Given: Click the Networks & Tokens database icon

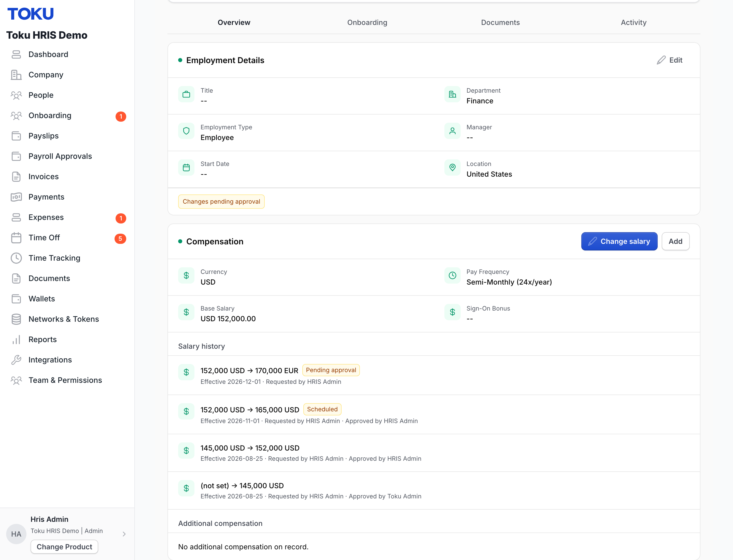Looking at the screenshot, I should click(x=16, y=319).
